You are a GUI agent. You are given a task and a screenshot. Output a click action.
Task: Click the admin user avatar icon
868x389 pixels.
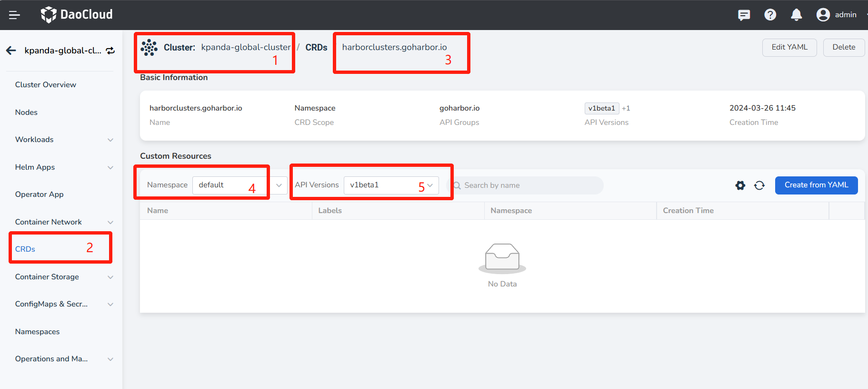pos(823,15)
